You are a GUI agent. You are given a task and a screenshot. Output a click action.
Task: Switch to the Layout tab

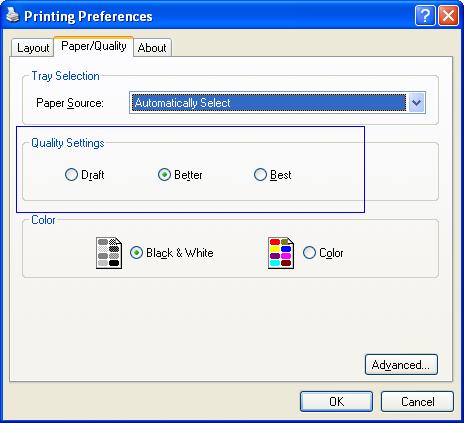point(33,48)
